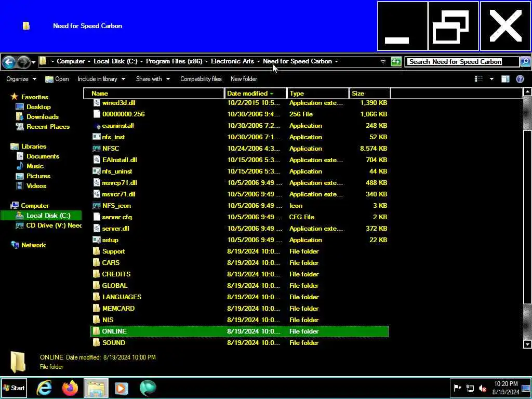Open Desktop in Favorites
The width and height of the screenshot is (532, 399).
pos(38,107)
